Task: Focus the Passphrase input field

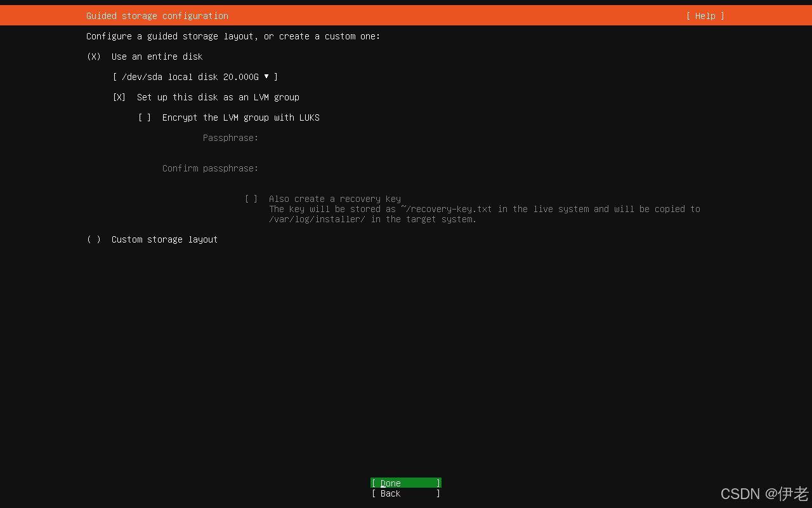Action: click(x=381, y=138)
